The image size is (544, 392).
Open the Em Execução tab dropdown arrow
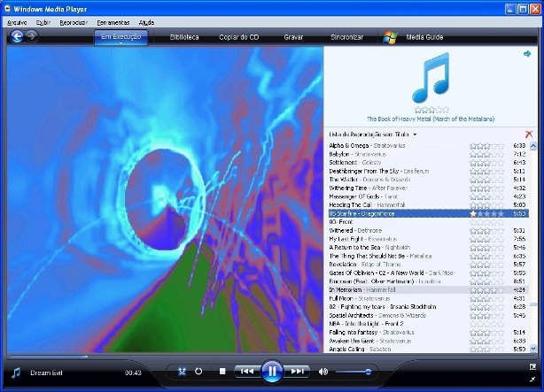point(120,43)
